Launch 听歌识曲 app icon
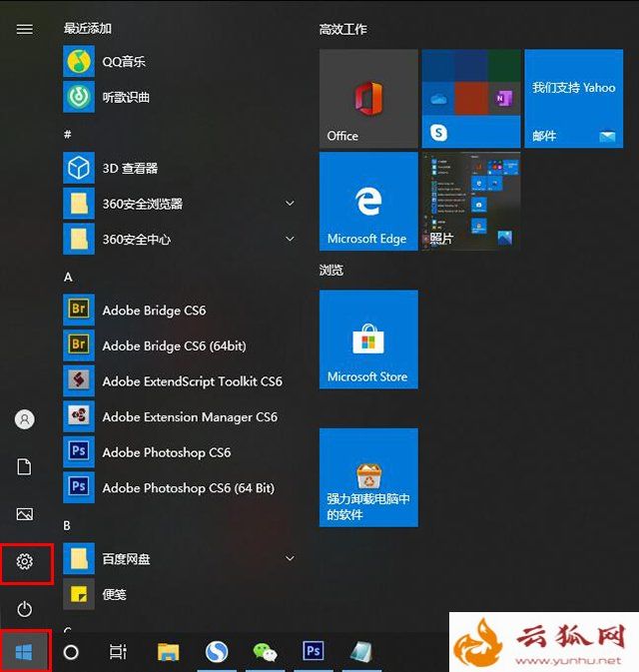 pyautogui.click(x=79, y=97)
